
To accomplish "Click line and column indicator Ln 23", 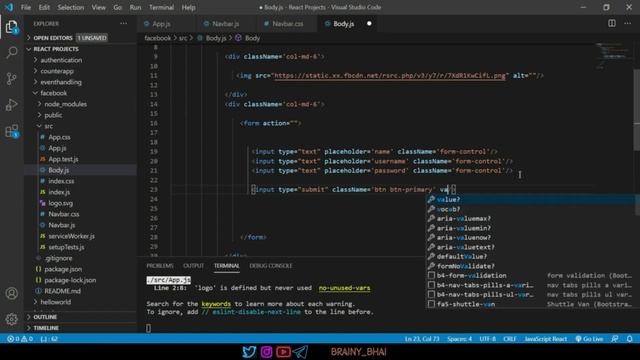I will (x=422, y=339).
